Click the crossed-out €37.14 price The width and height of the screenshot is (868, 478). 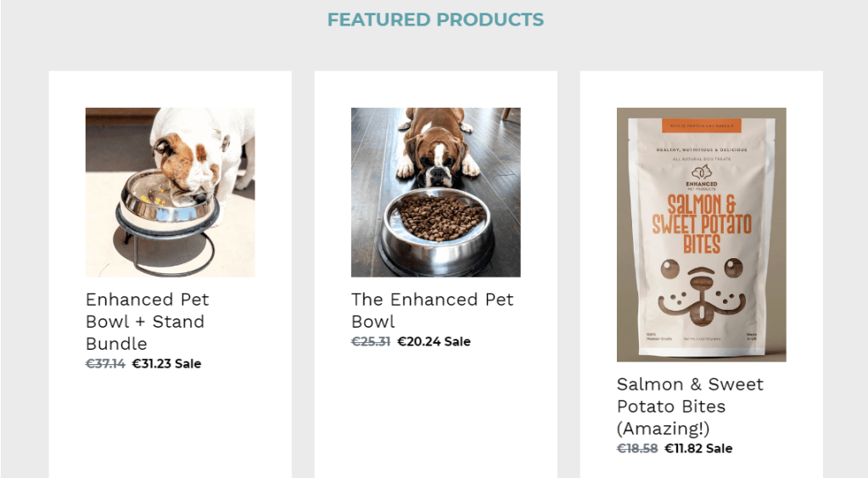click(x=106, y=363)
